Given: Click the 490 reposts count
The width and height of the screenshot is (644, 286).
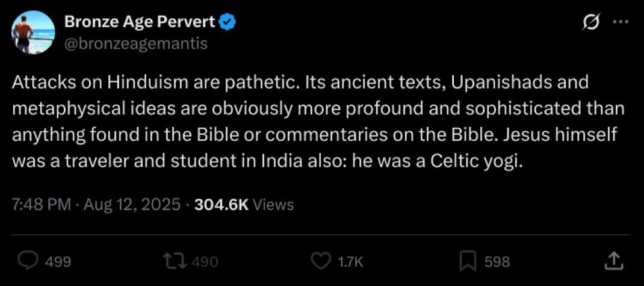Looking at the screenshot, I should [205, 262].
